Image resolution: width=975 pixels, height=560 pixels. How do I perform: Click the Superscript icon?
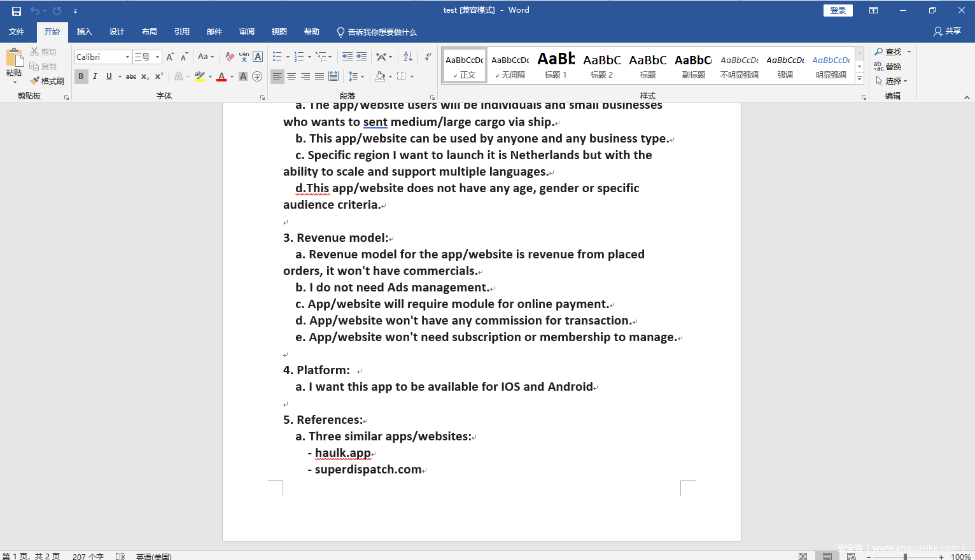coord(159,76)
